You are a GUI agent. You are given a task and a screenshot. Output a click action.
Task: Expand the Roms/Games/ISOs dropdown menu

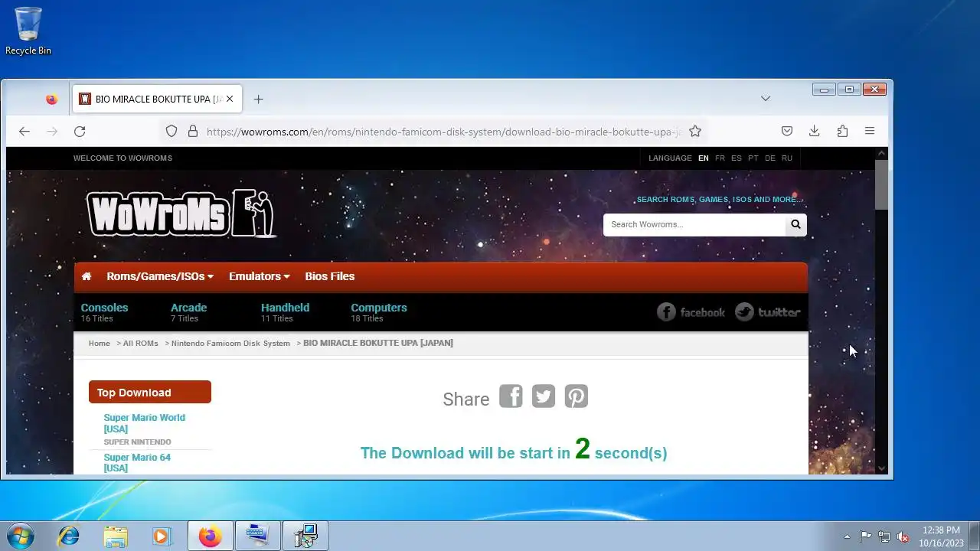[x=160, y=276]
